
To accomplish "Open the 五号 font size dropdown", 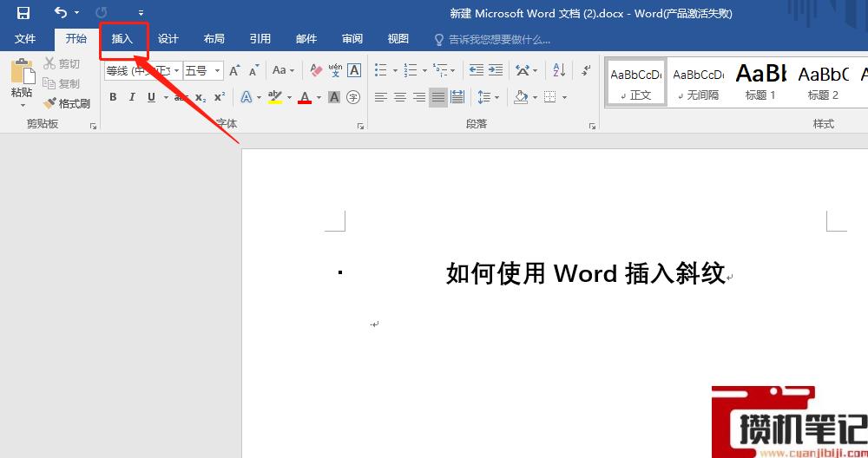I will tap(218, 71).
